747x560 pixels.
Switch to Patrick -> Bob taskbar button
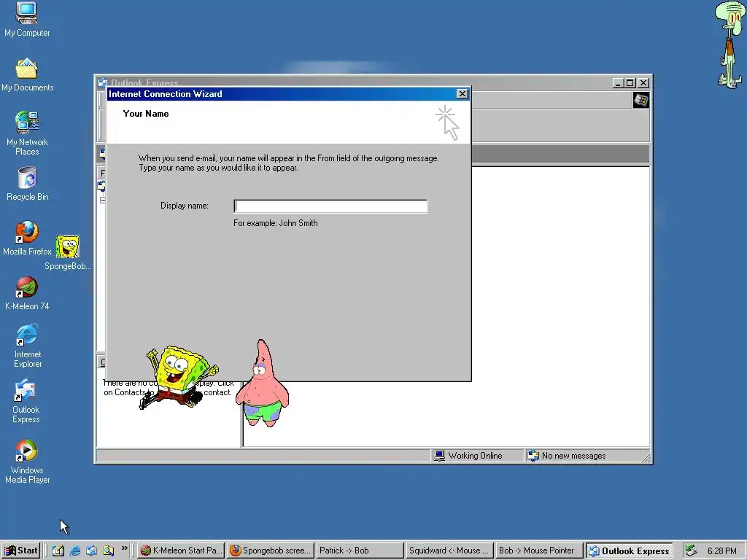pyautogui.click(x=359, y=551)
